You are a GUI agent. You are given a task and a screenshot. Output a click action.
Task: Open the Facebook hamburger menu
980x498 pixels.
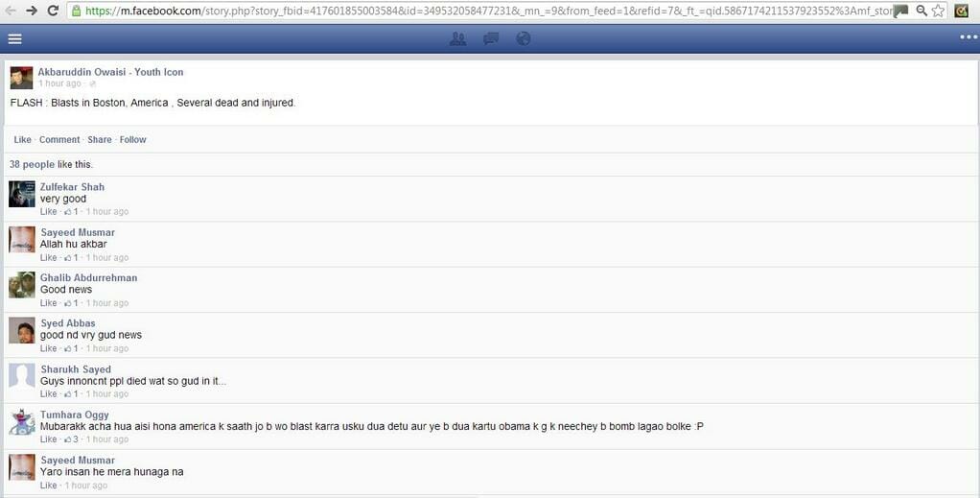click(x=14, y=39)
